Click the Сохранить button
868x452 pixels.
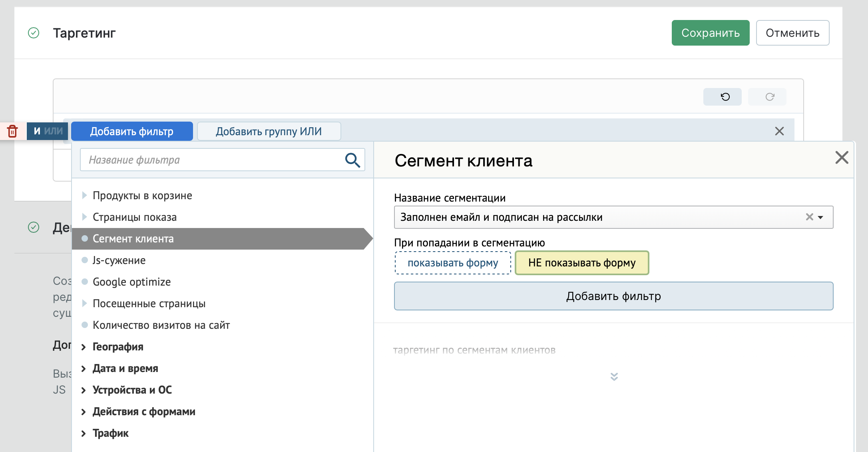coord(711,33)
